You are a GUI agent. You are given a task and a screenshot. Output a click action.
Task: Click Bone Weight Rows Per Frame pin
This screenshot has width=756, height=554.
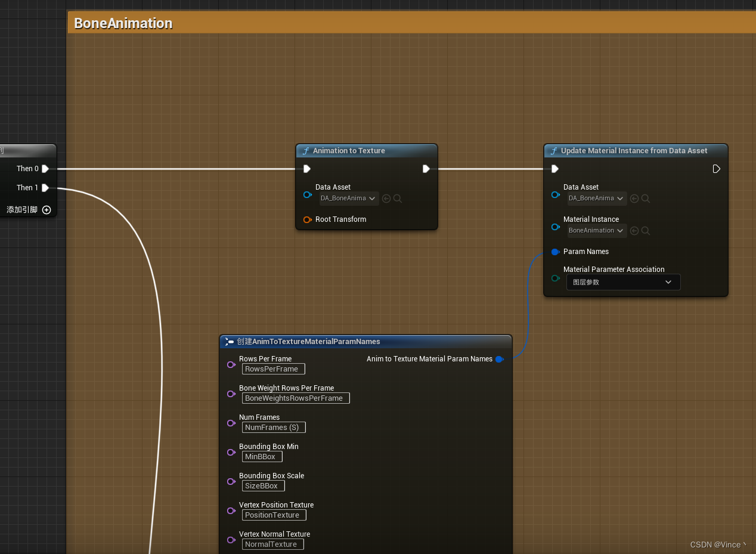[231, 394]
